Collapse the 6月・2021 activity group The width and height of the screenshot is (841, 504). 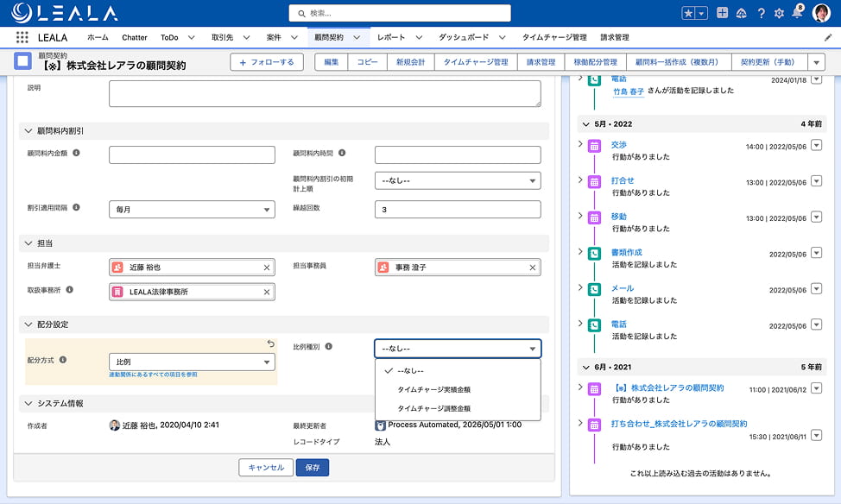pyautogui.click(x=585, y=368)
